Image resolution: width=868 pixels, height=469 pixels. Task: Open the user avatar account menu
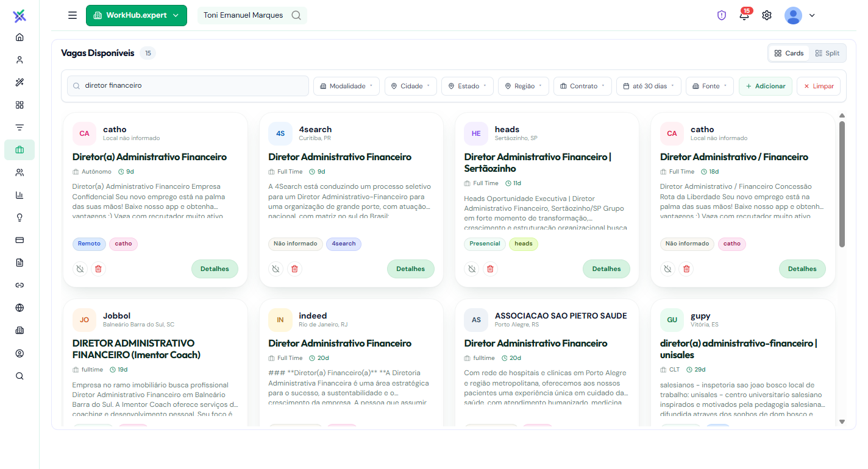point(800,15)
